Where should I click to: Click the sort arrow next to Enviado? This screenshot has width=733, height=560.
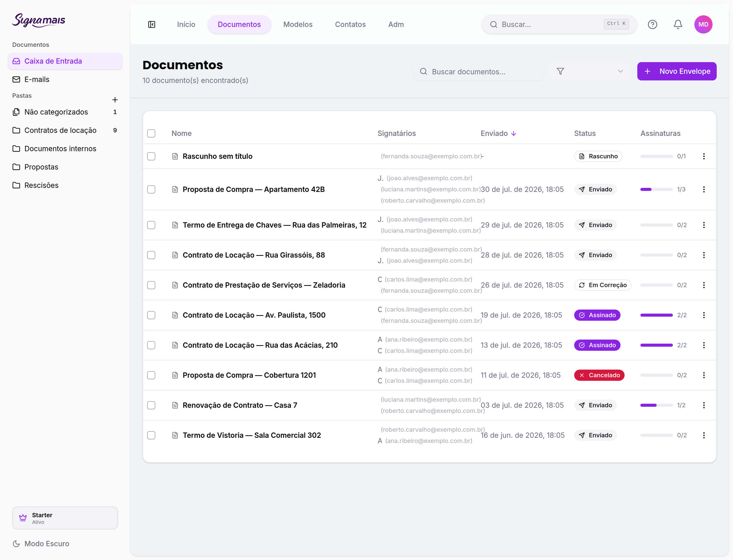514,133
